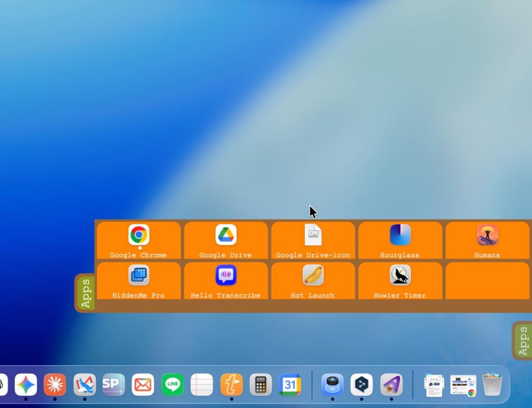Click the left green Apps tab
Image resolution: width=532 pixels, height=408 pixels.
[86, 293]
